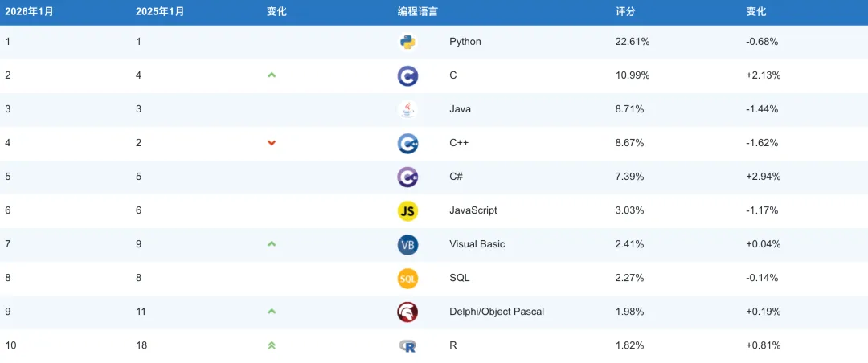Click the Delphi helmet logo icon

(407, 312)
